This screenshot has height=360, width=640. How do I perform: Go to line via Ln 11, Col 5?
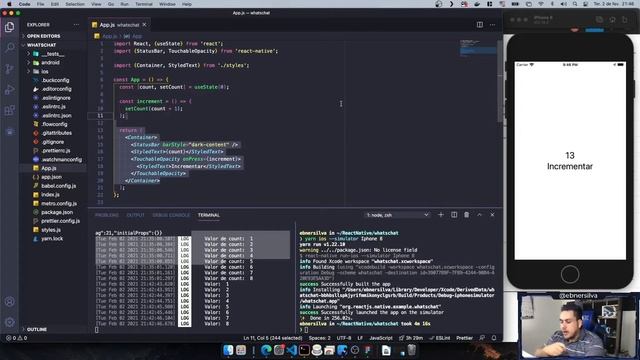pos(273,338)
